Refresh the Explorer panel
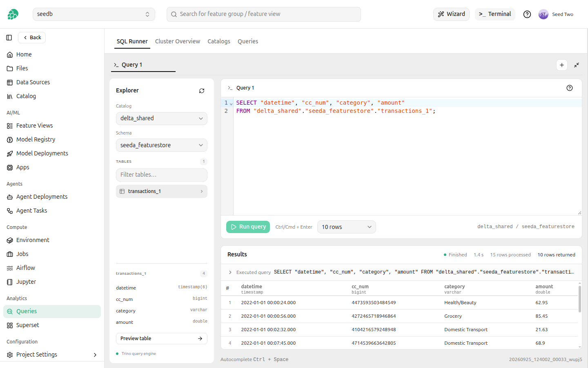This screenshot has width=588, height=368. pos(202,91)
